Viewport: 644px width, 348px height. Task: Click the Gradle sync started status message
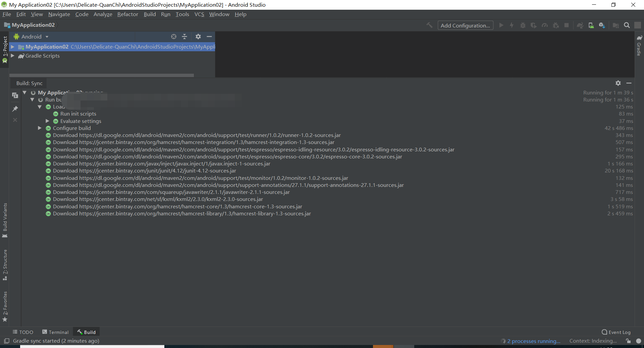56,341
